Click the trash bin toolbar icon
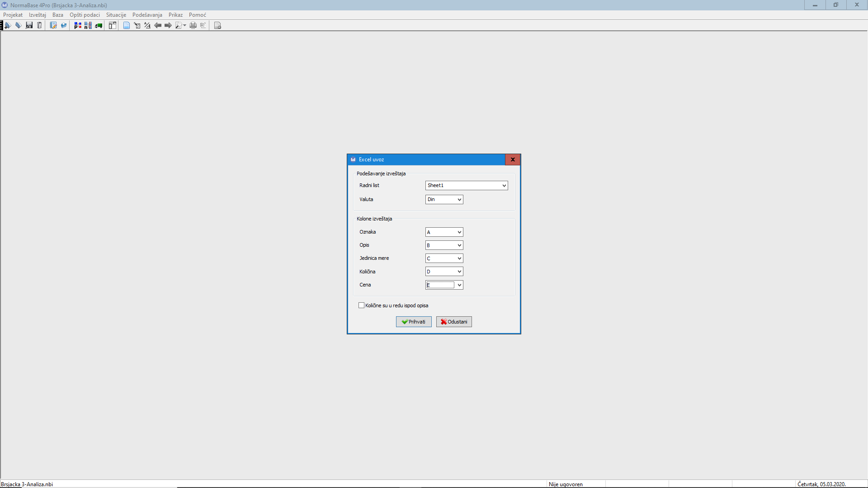Viewport: 868px width, 488px height. (39, 25)
